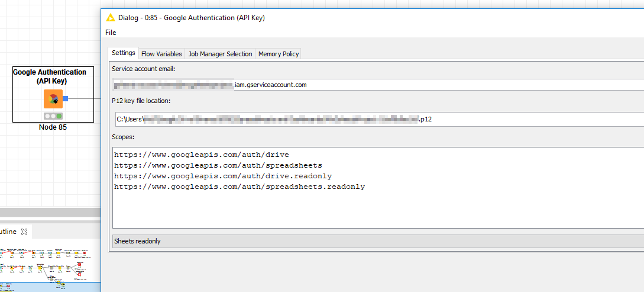The height and width of the screenshot is (292, 644).
Task: Open the Sheets readonly dropdown
Action: [x=378, y=242]
